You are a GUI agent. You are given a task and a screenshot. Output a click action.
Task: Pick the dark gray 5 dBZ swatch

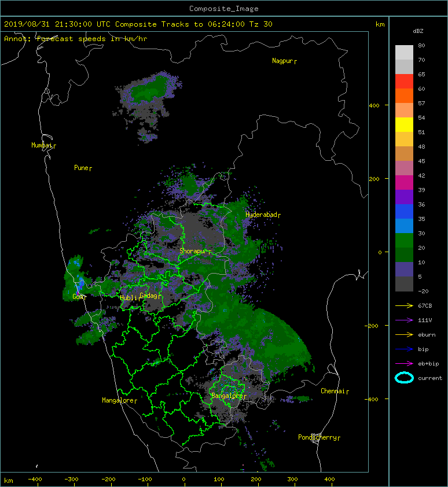tap(404, 284)
